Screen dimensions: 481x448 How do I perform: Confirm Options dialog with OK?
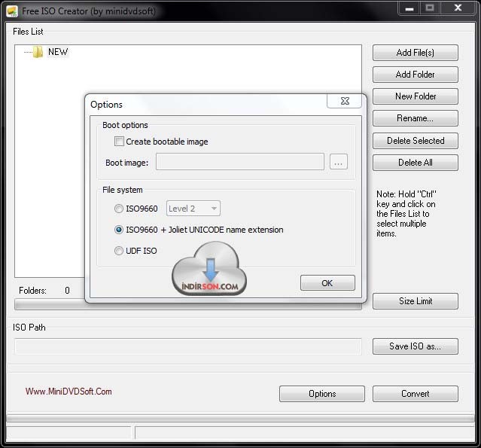click(327, 282)
